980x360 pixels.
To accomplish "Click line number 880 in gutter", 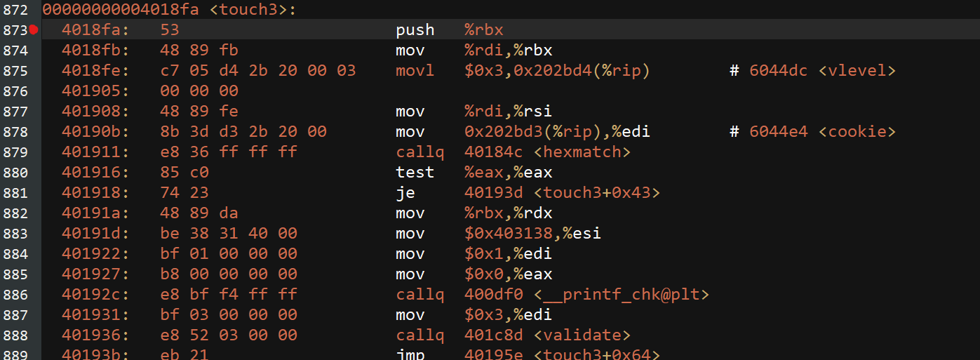I will point(15,173).
